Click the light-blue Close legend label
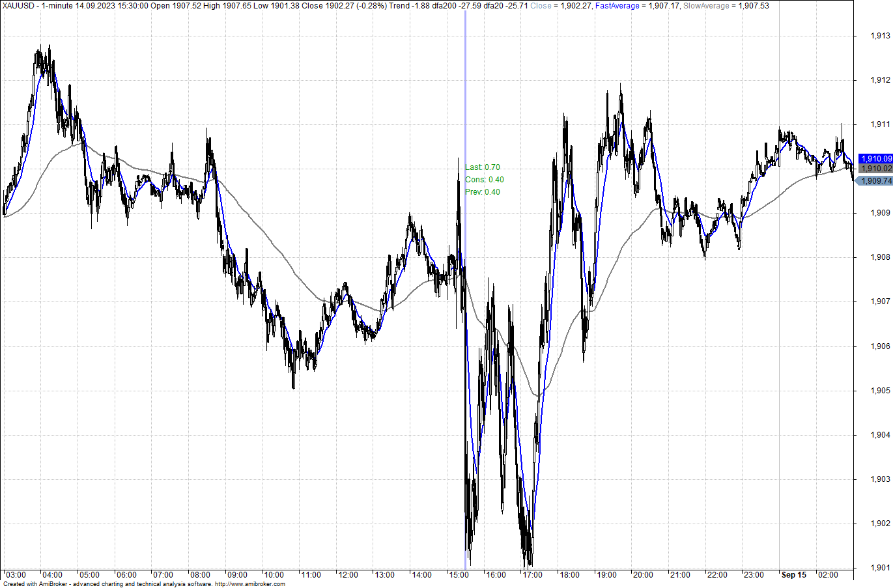The height and width of the screenshot is (588, 893). pos(541,6)
